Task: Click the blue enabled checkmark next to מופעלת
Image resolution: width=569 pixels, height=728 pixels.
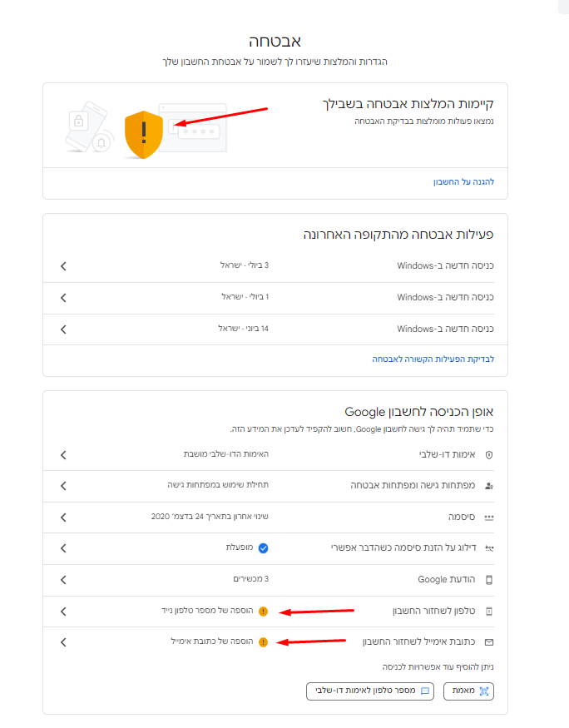Action: click(x=263, y=548)
